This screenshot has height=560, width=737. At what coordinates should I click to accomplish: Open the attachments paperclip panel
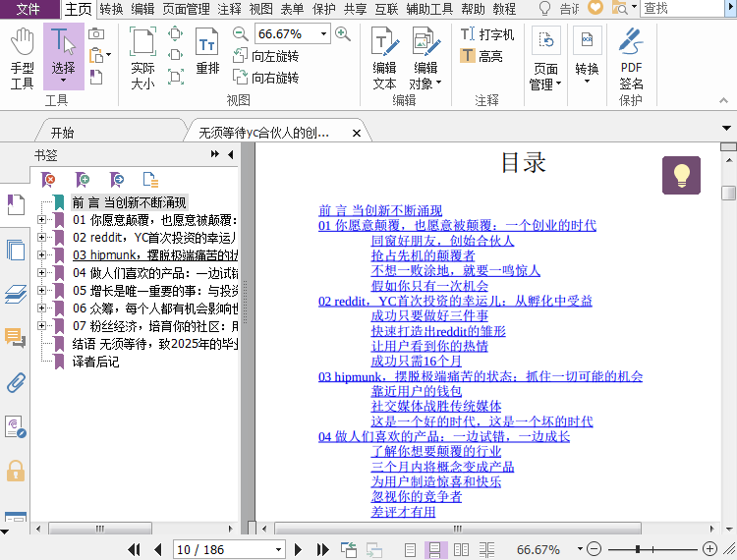[16, 382]
